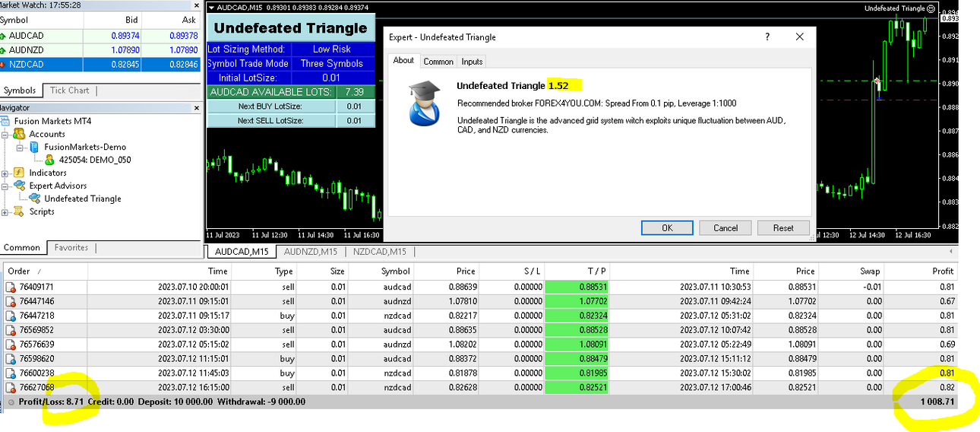Click Reset in the Expert dialog
This screenshot has height=432, width=980.
point(783,227)
